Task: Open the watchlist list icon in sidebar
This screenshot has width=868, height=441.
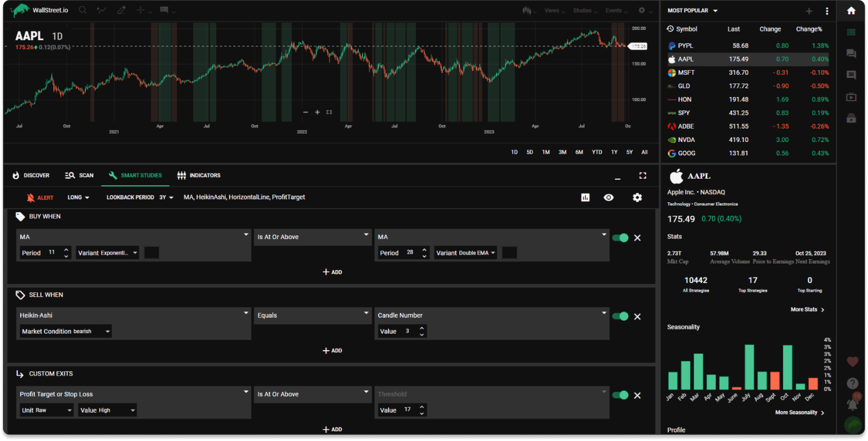Action: 851,33
